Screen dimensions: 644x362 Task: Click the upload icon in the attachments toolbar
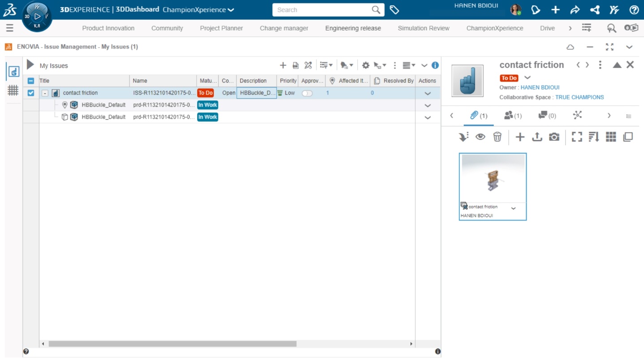(x=537, y=137)
